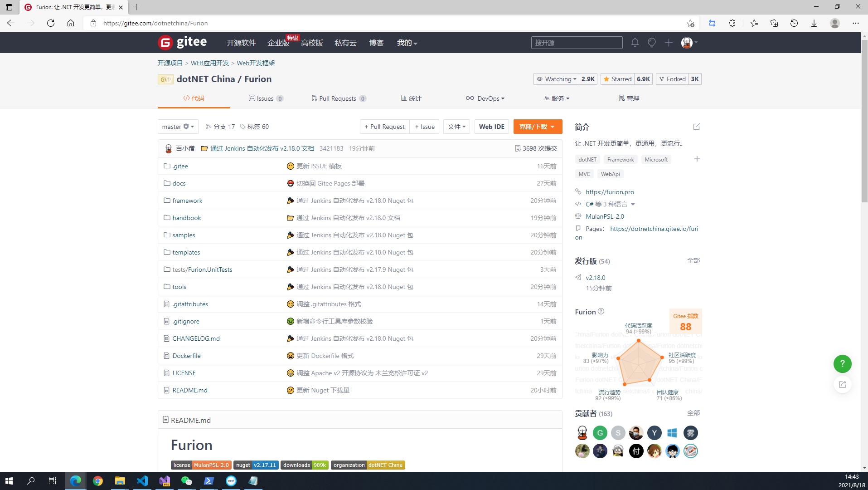Open the browser downloads icon

814,23
